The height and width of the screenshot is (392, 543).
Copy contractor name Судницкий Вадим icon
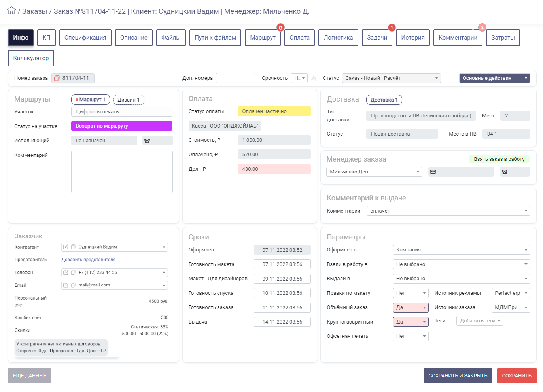[73, 247]
